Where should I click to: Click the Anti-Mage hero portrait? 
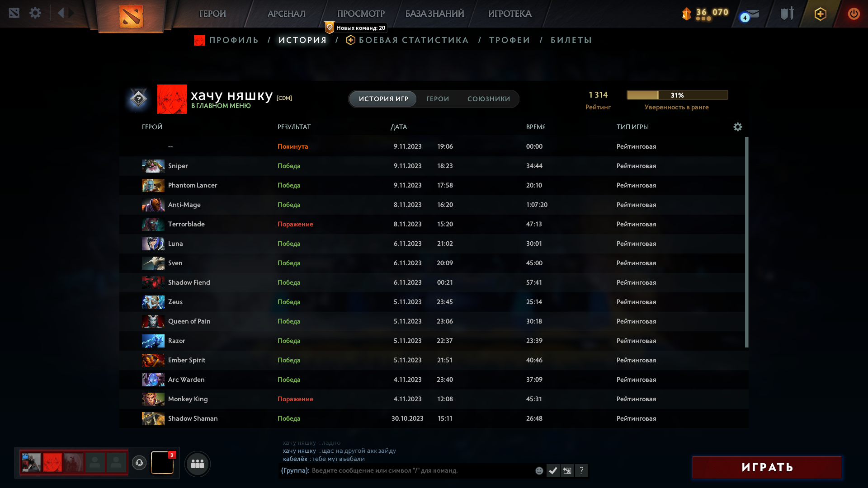pyautogui.click(x=153, y=205)
